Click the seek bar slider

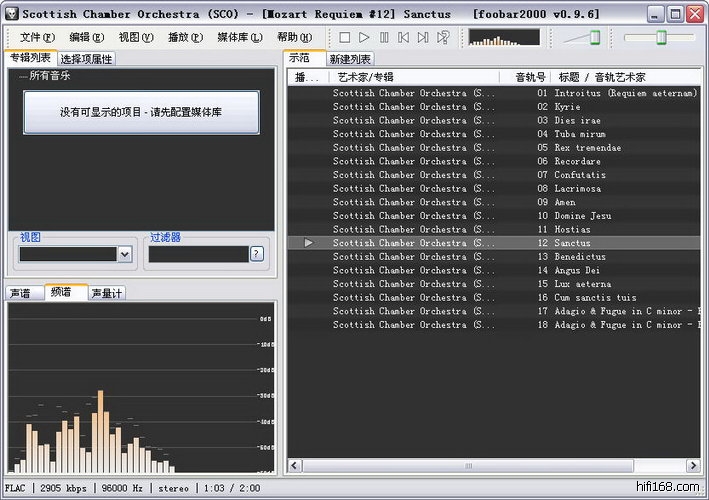coord(661,37)
